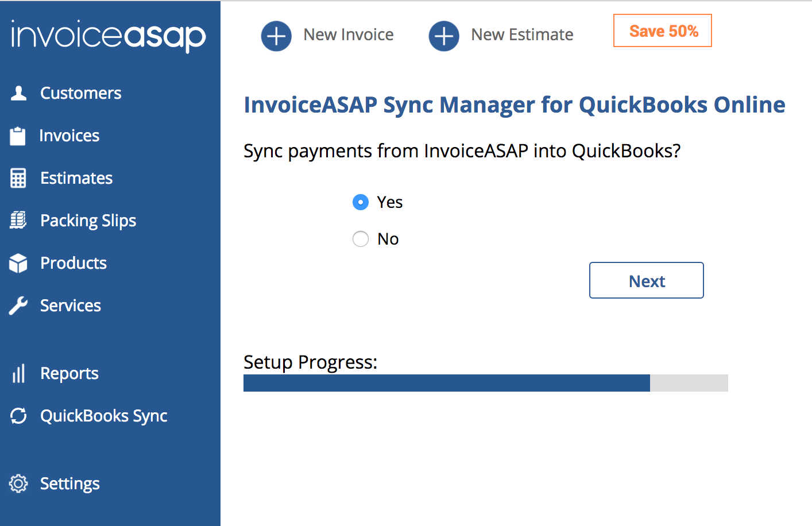The width and height of the screenshot is (812, 526).
Task: Click the Invoices clipboard icon
Action: click(18, 136)
